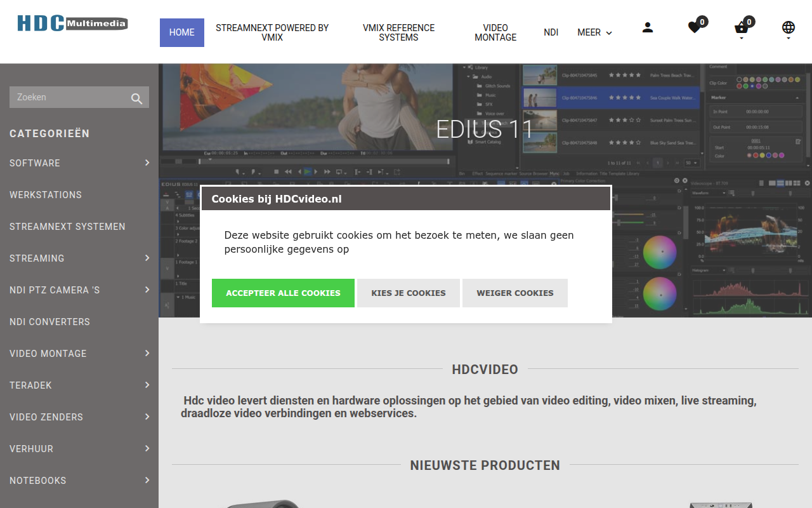This screenshot has height=508, width=812.
Task: Expand the VIDEO ZENDERS category chevron
Action: click(x=147, y=417)
